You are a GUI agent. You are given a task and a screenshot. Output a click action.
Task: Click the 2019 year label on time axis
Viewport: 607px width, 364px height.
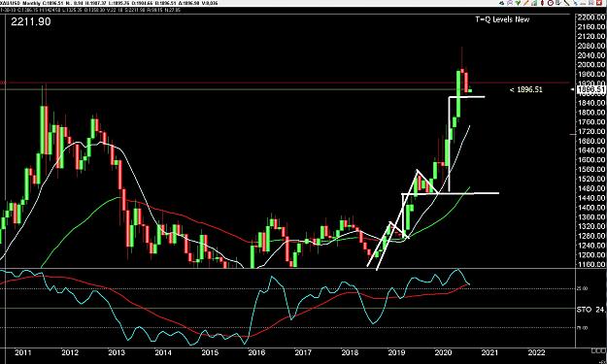point(396,352)
